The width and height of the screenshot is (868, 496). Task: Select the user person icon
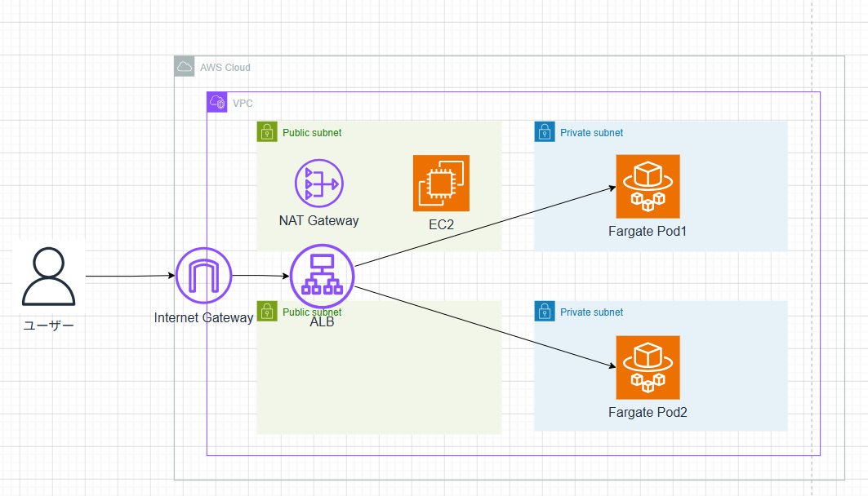click(x=49, y=276)
